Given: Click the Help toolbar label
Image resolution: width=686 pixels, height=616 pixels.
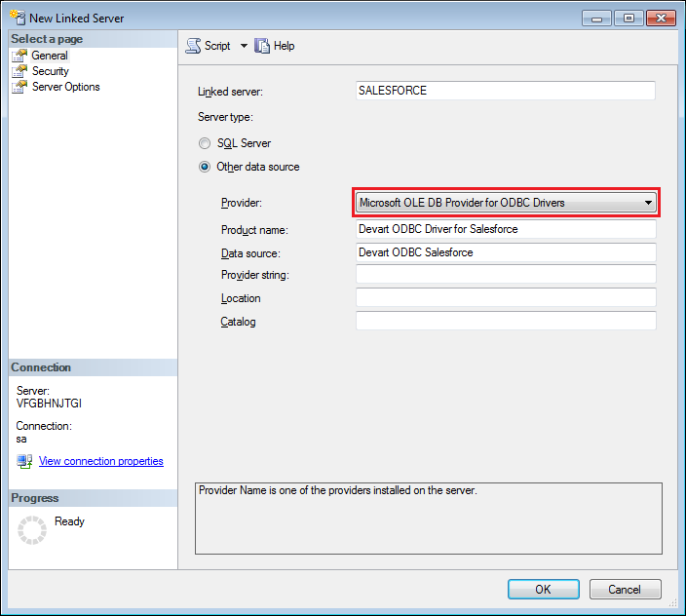Looking at the screenshot, I should pos(284,46).
